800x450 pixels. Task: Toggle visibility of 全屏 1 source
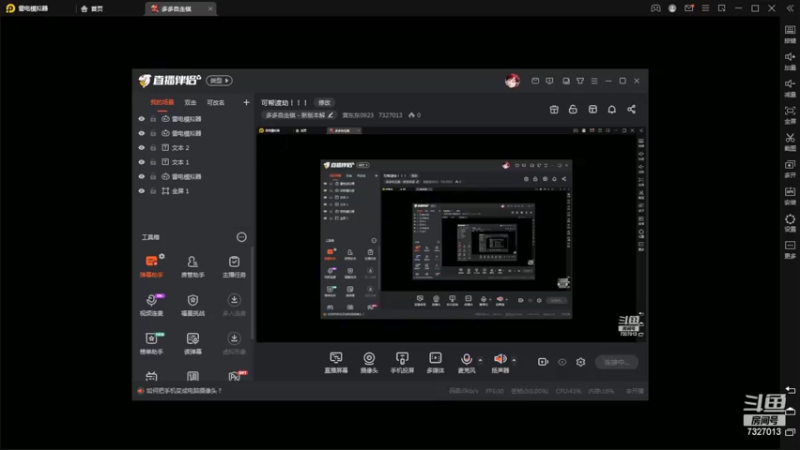[x=141, y=191]
